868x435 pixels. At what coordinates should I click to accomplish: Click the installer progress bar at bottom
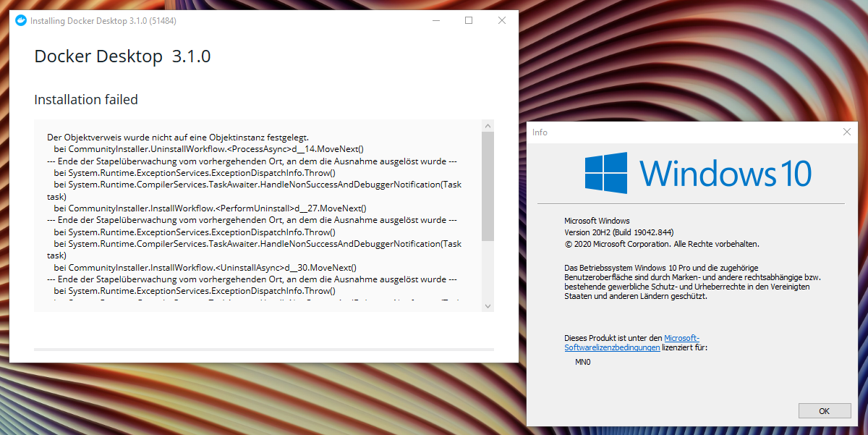click(264, 350)
